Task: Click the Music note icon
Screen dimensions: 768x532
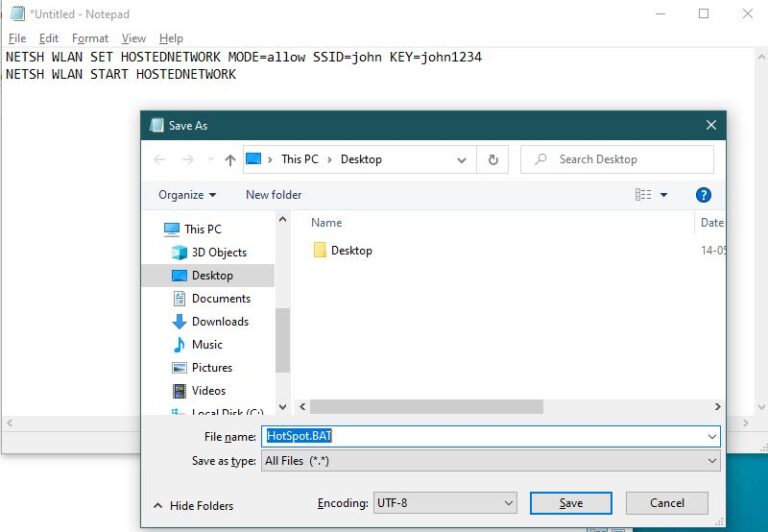Action: coord(179,344)
